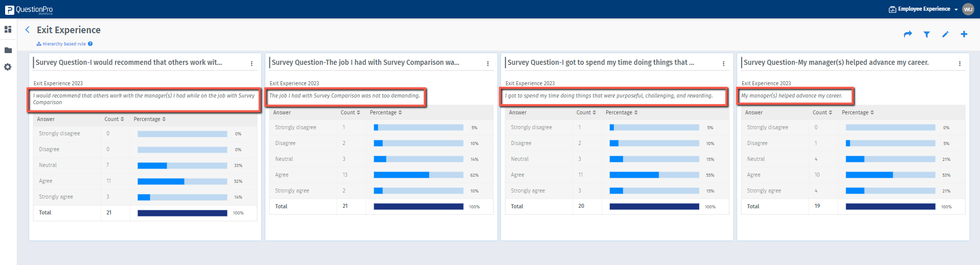Open the dashboard grid icon in sidebar
This screenshot has height=265, width=980.
click(x=8, y=30)
